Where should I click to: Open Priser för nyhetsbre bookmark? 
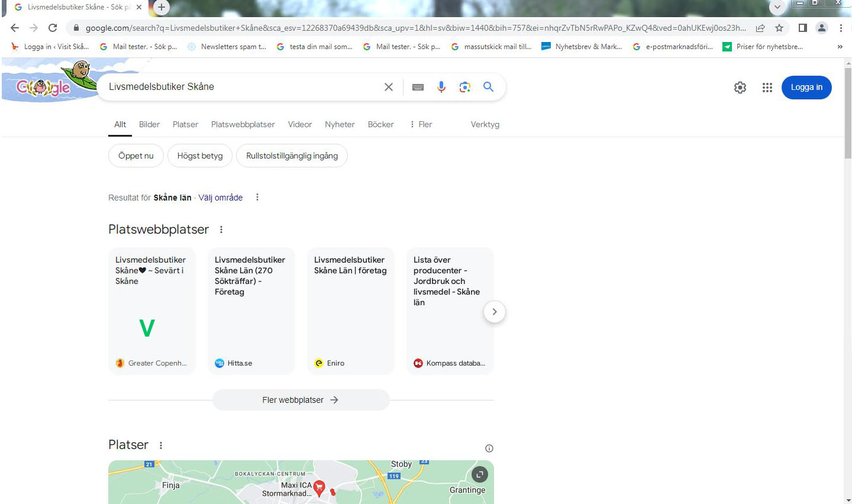coord(763,46)
